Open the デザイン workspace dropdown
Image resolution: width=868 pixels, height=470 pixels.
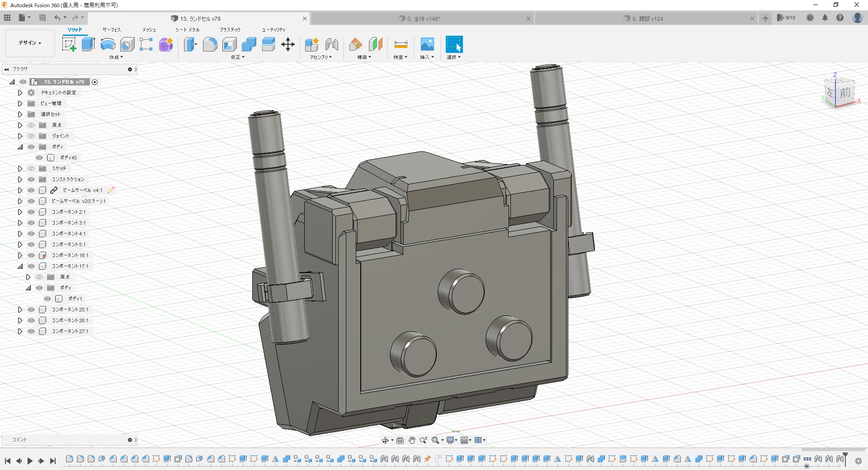pos(30,43)
